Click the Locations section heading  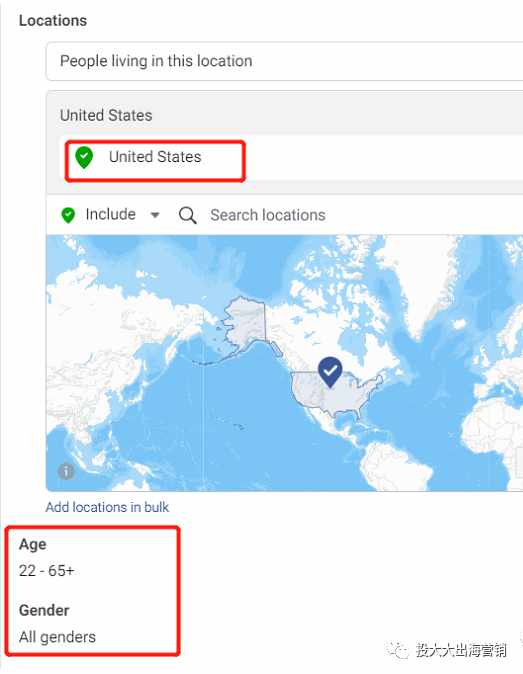click(53, 21)
